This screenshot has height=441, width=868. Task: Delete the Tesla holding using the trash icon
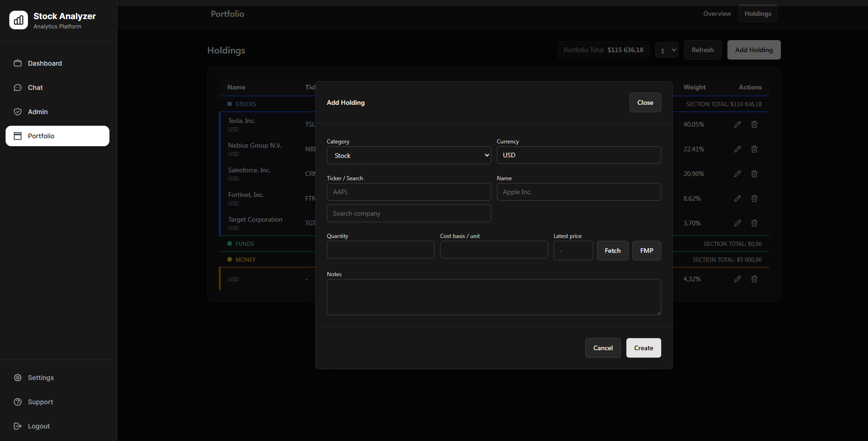754,124
